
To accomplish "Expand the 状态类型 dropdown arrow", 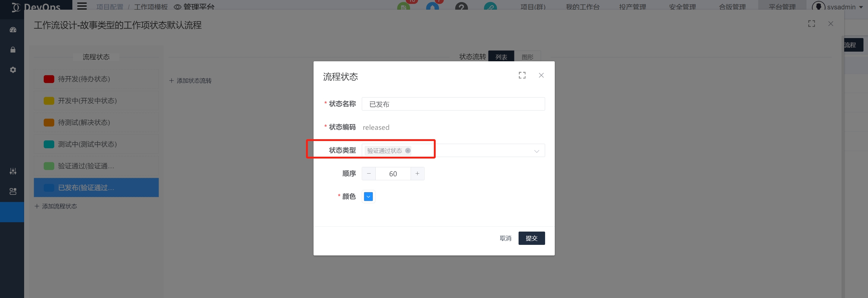I will [536, 151].
